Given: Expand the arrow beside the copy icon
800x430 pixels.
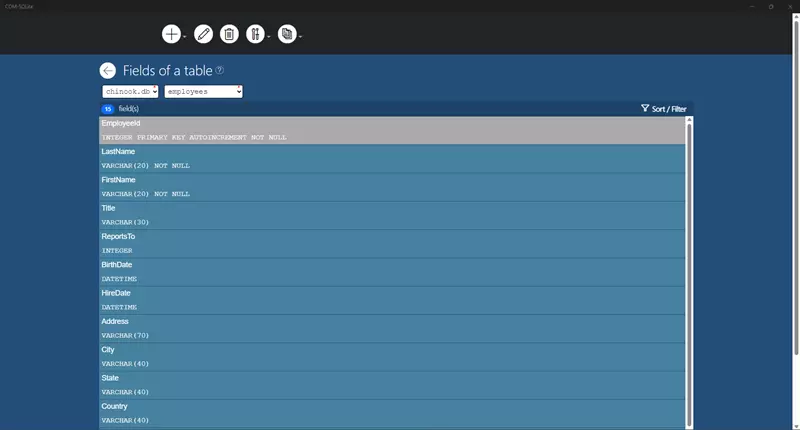Looking at the screenshot, I should click(x=301, y=37).
